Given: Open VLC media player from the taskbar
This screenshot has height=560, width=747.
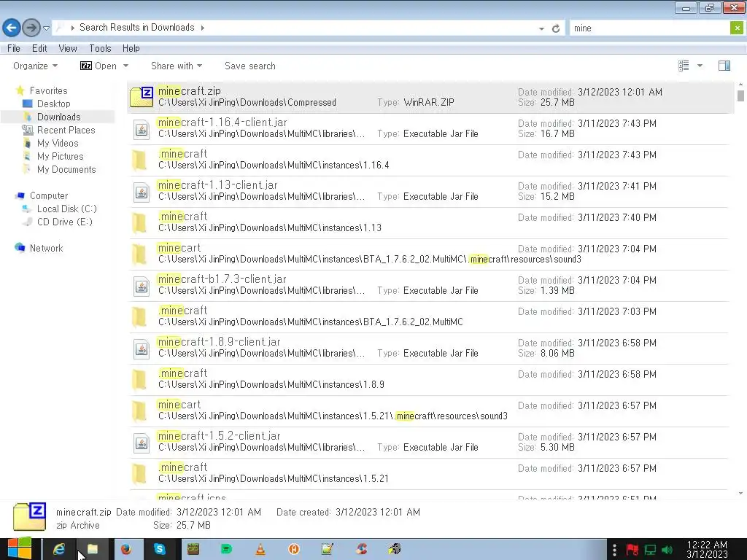Looking at the screenshot, I should (260, 549).
